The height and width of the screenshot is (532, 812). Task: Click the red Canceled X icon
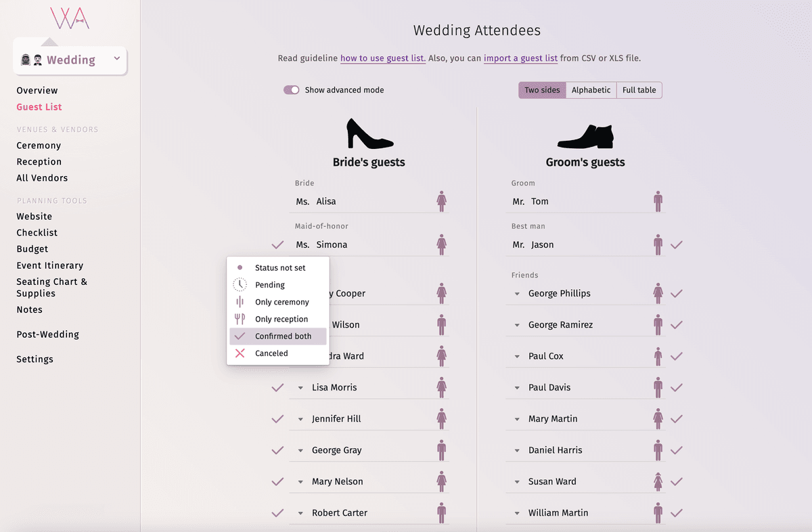coord(240,353)
